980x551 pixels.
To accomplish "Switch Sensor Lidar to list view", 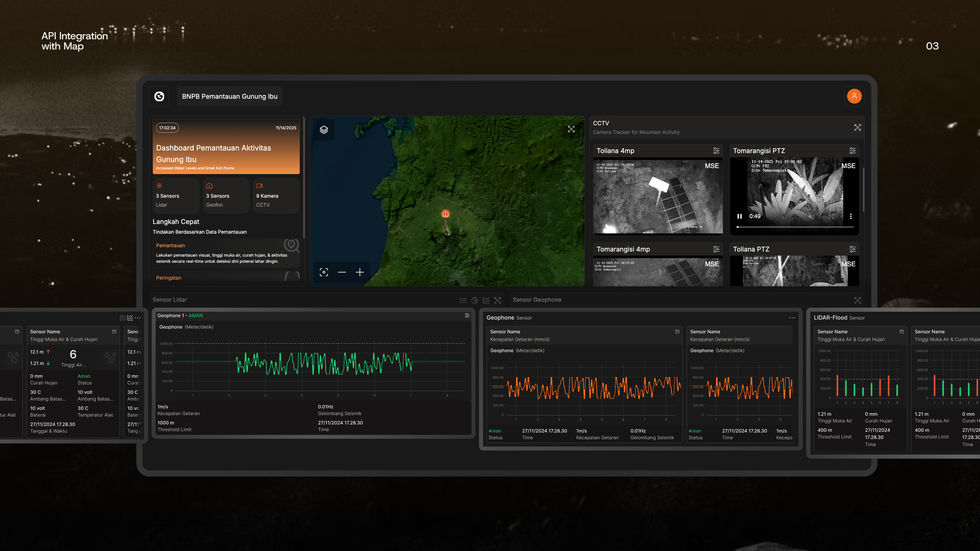I will point(463,300).
